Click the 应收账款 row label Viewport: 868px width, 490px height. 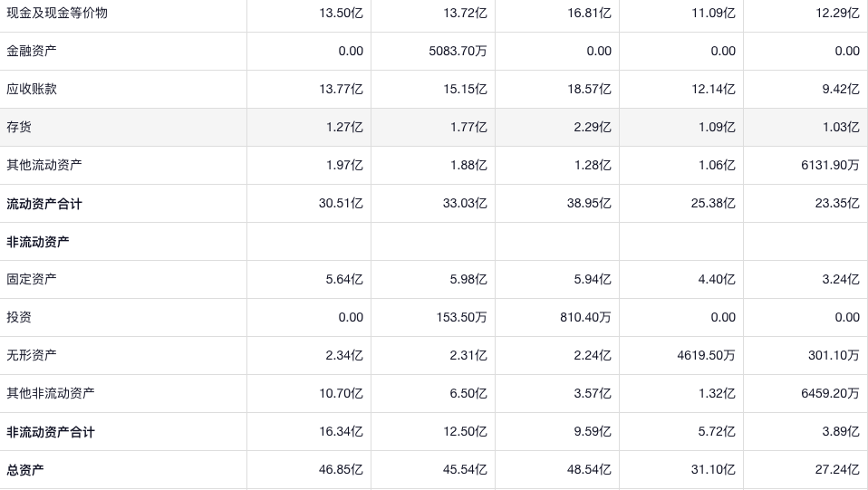32,89
